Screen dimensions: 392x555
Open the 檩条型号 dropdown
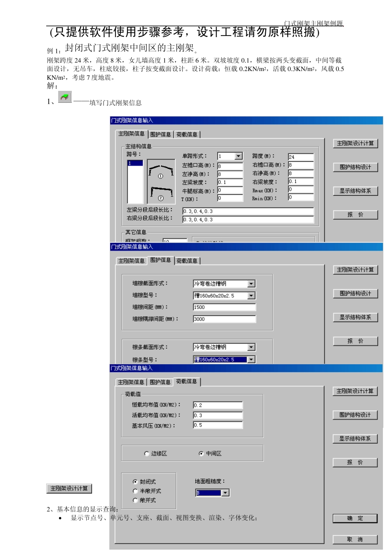point(251,360)
